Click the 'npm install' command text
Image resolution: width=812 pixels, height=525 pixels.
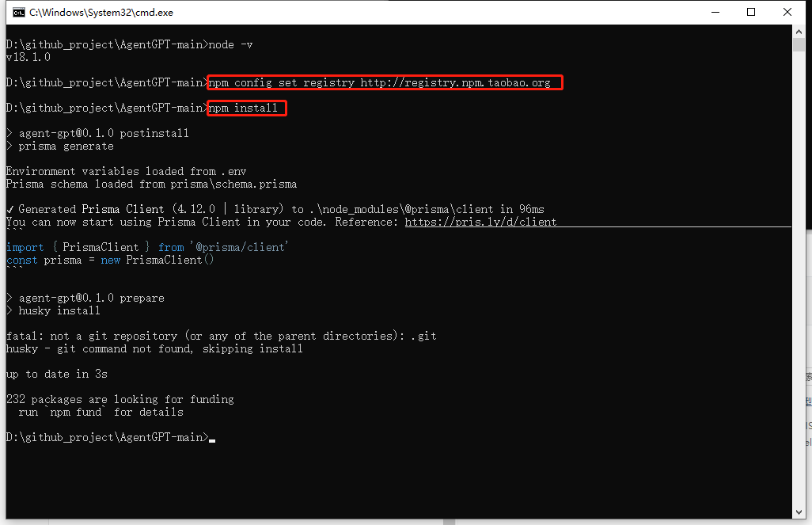coord(243,108)
